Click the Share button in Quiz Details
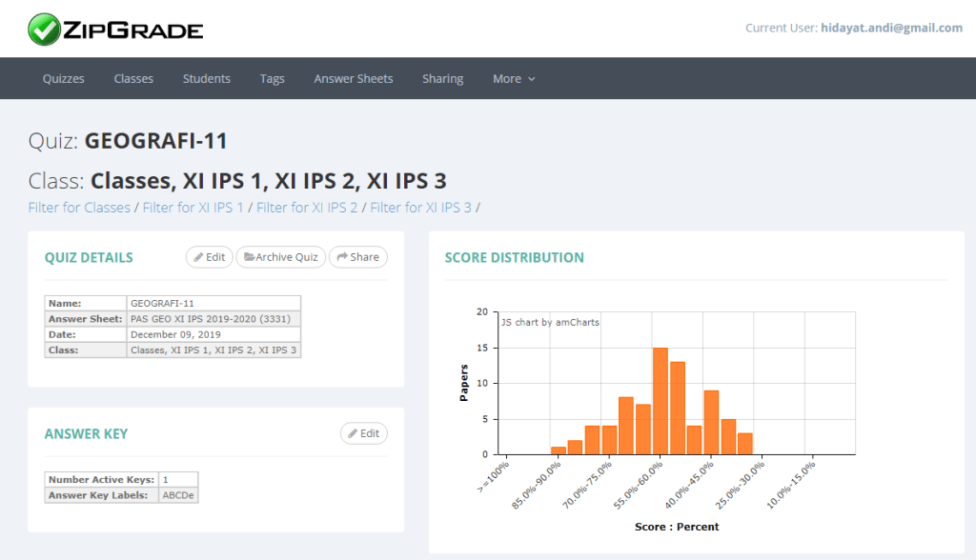 coord(357,257)
